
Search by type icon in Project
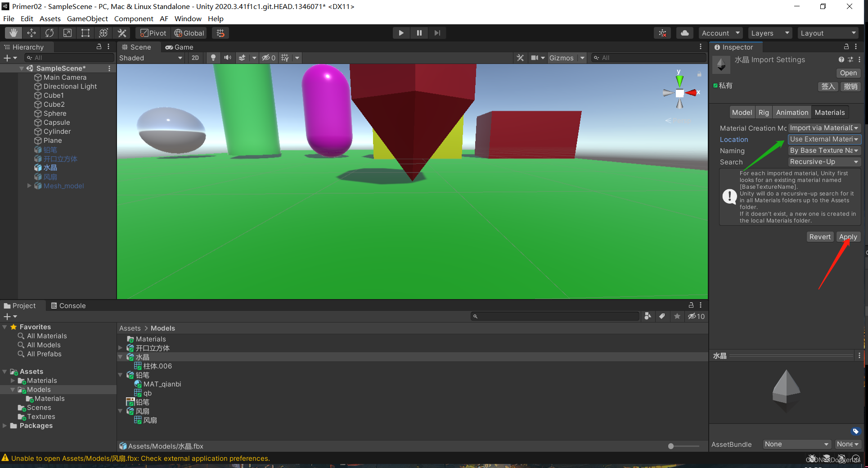pyautogui.click(x=648, y=316)
